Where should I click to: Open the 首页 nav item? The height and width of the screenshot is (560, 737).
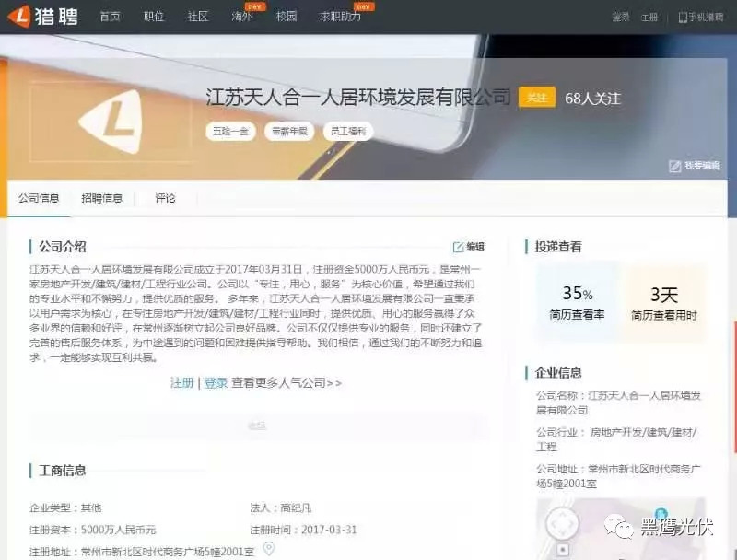pos(110,17)
